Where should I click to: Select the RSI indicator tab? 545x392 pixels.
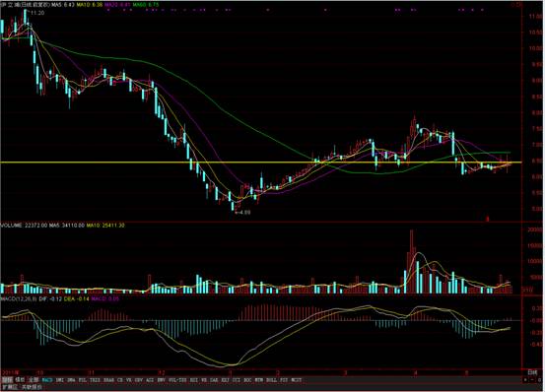193,380
